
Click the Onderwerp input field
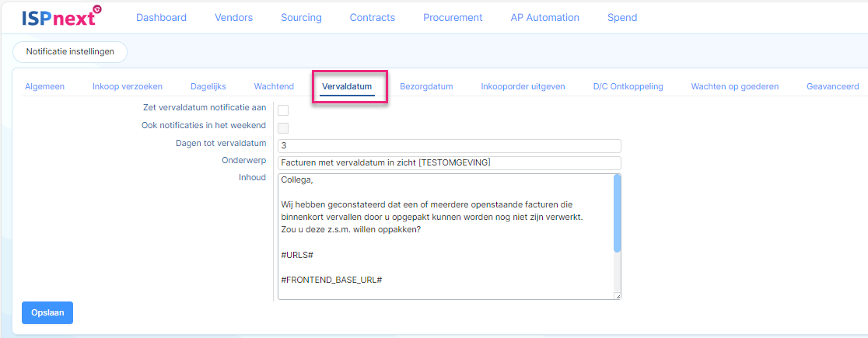[450, 163]
